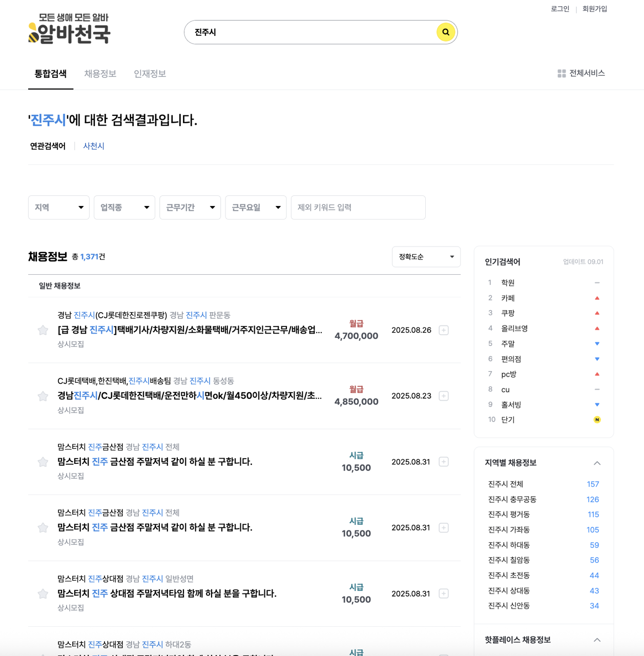Click the 제외 키워드 입력 input field
The height and width of the screenshot is (656, 644).
(x=358, y=208)
